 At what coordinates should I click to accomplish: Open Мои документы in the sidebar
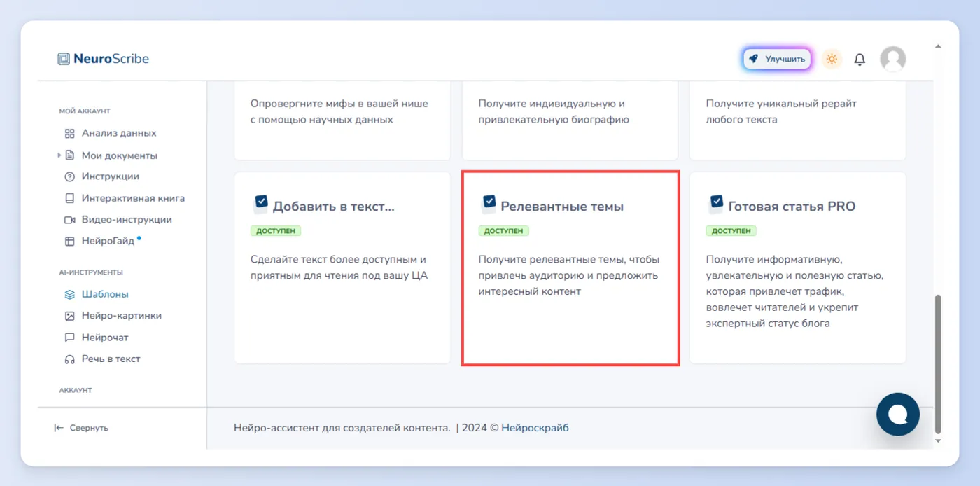click(x=111, y=155)
